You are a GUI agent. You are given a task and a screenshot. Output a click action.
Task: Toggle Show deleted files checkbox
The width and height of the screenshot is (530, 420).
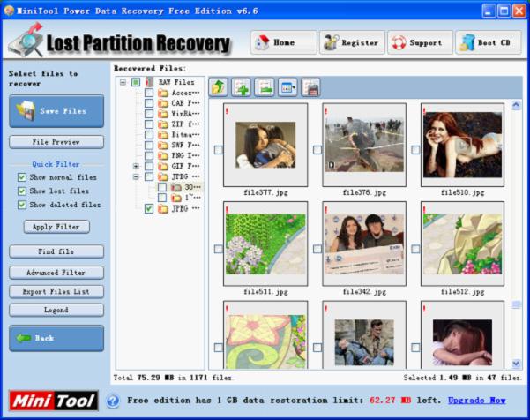pyautogui.click(x=22, y=205)
